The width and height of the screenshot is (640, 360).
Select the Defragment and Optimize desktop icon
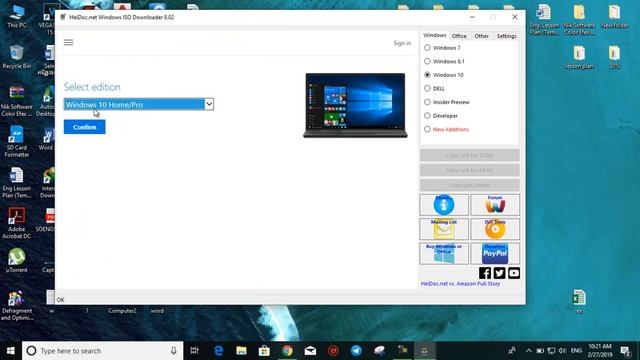[x=17, y=305]
